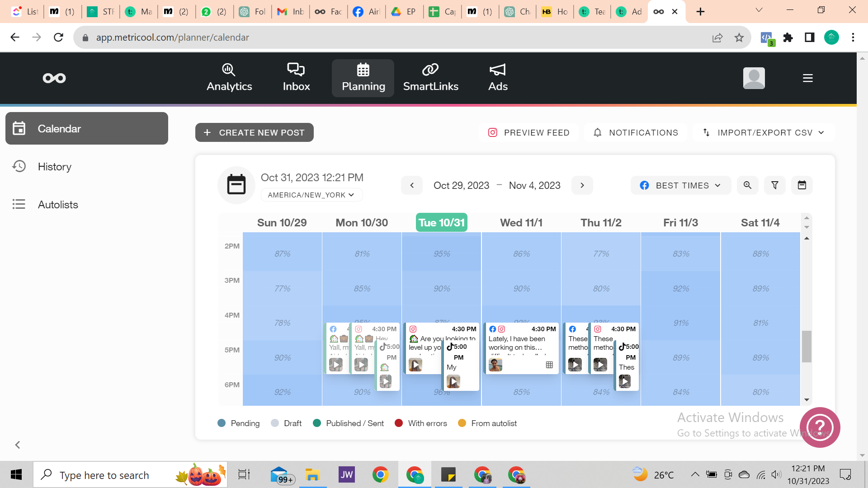Screen dimensions: 868x488
Task: Open the SmartLinks tab
Action: 430,78
